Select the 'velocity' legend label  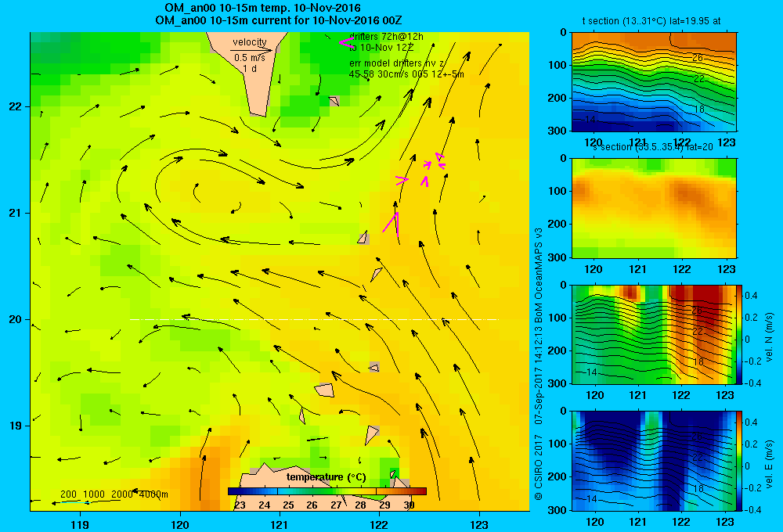[250, 42]
